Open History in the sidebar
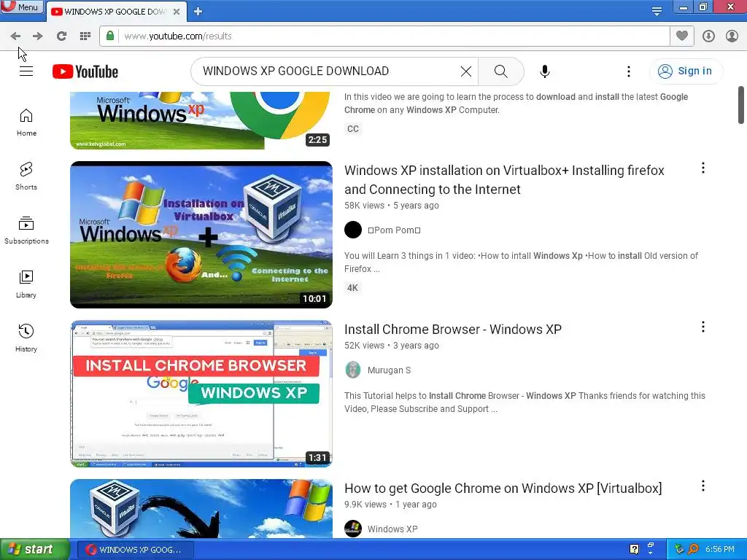Image resolution: width=747 pixels, height=560 pixels. tap(26, 338)
